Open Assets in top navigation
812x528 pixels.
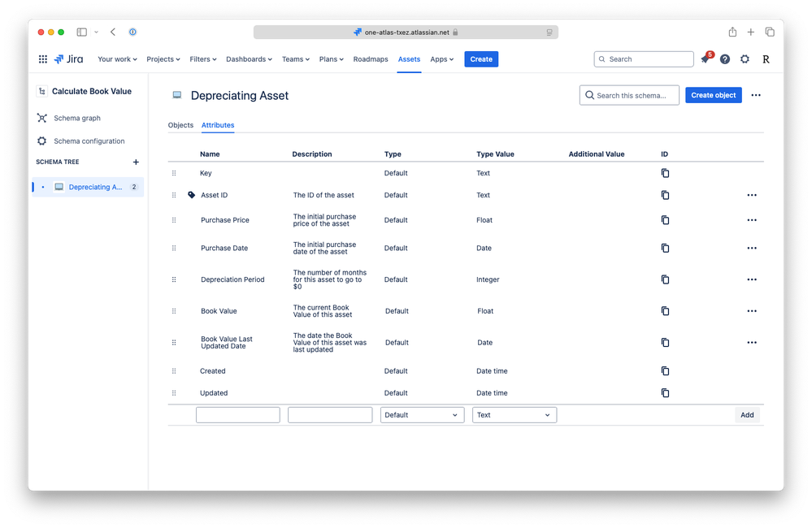pos(409,59)
